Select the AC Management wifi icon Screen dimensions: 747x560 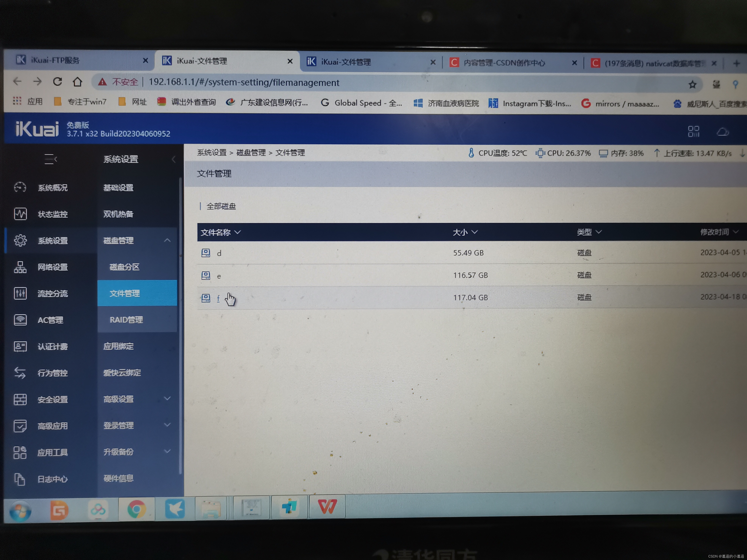coord(20,320)
